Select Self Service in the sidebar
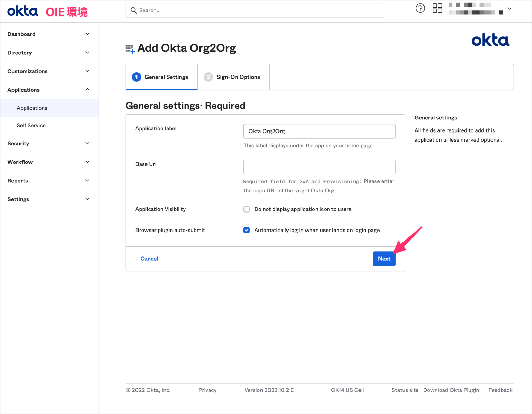Viewport: 532px width, 414px height. 31,125
